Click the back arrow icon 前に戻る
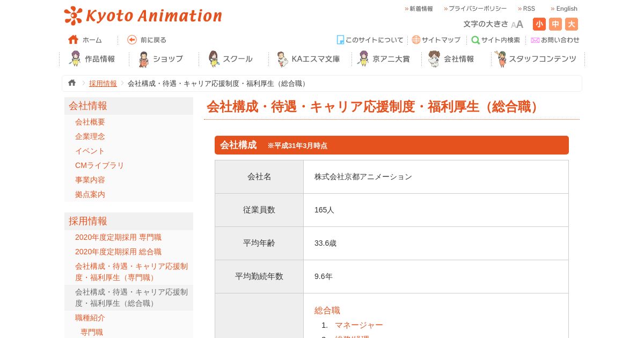The height and width of the screenshot is (338, 644). (x=132, y=40)
